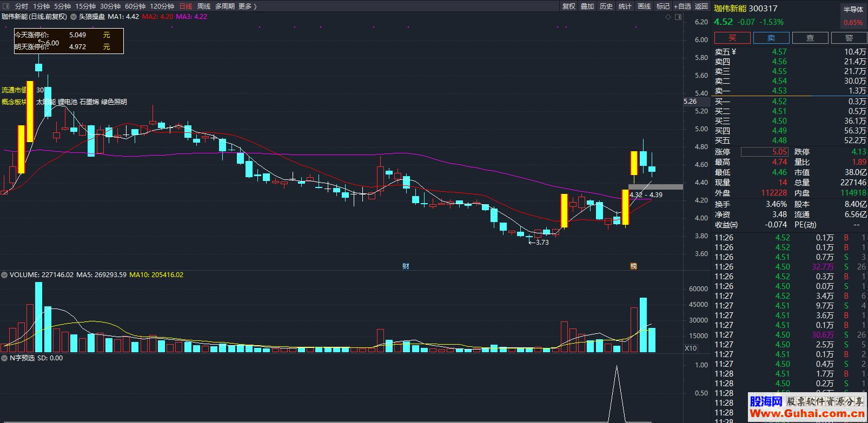Click the MA2: 4.20 indicator label
Viewport: 868px width, 423px height.
click(157, 17)
